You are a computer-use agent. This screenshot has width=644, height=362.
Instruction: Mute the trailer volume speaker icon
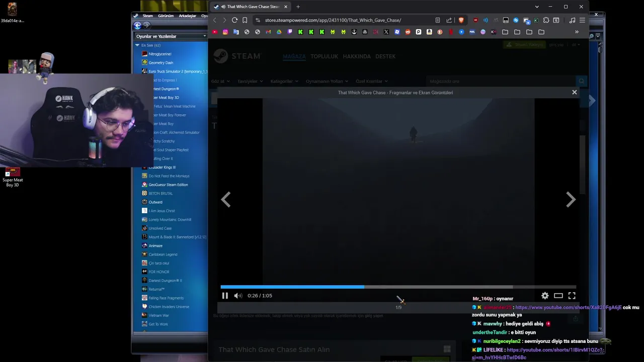click(x=238, y=296)
